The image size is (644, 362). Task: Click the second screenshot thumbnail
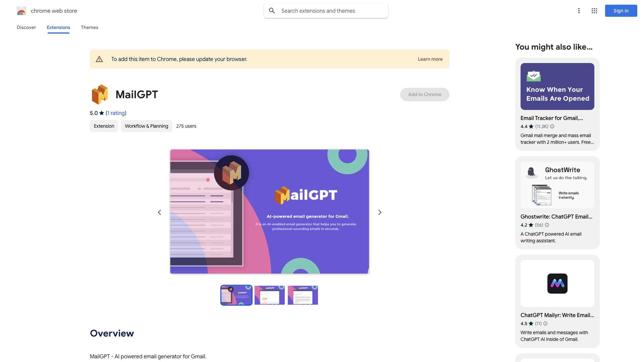[269, 295]
